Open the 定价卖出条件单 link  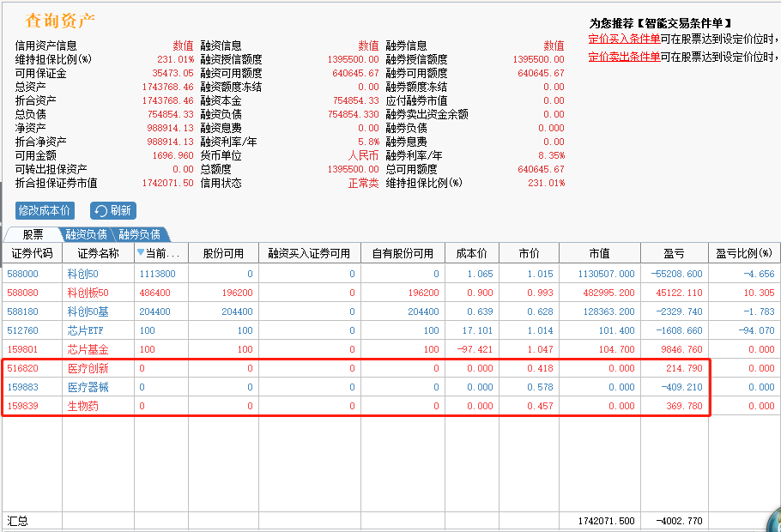pos(624,57)
